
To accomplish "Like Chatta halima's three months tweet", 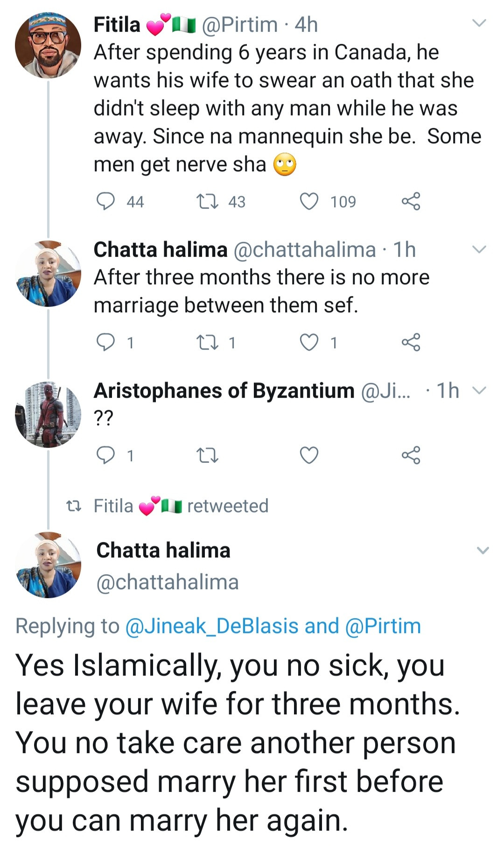I will [x=309, y=342].
